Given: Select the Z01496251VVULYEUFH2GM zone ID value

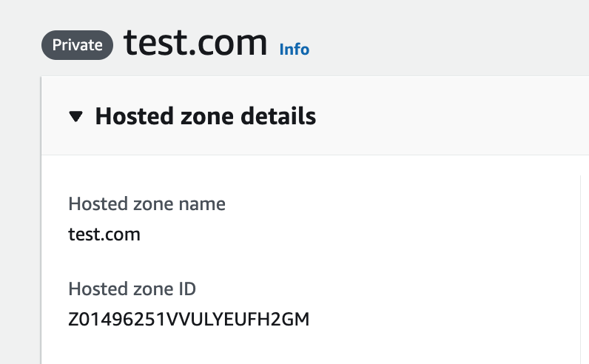Looking at the screenshot, I should pyautogui.click(x=188, y=320).
